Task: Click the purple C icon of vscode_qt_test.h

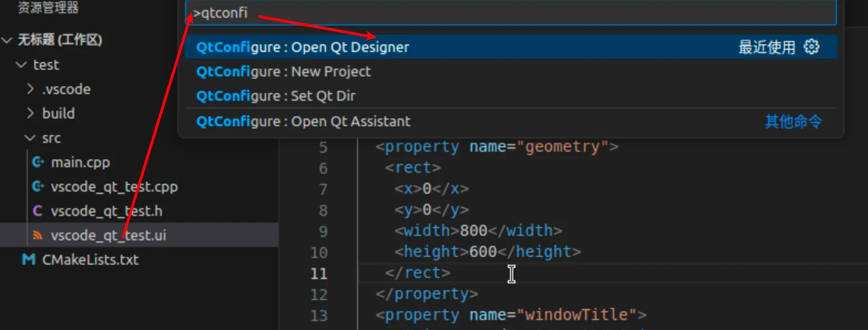Action: point(38,211)
